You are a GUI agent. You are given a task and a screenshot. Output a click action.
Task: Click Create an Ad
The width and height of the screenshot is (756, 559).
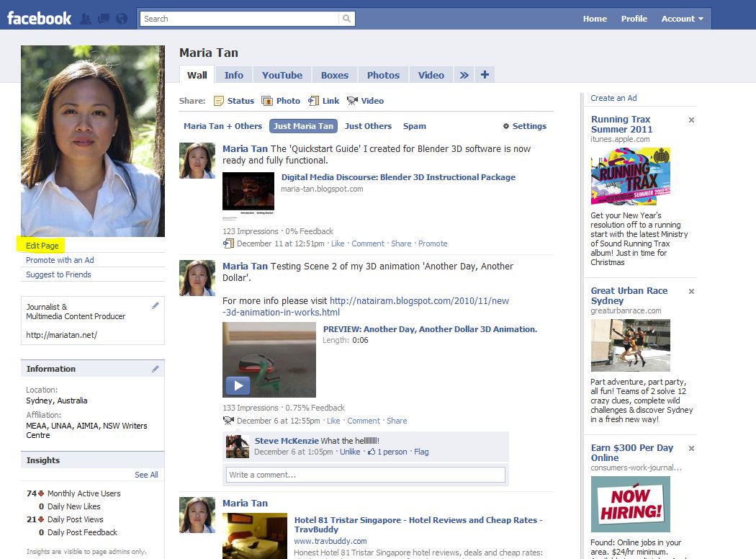(x=613, y=98)
